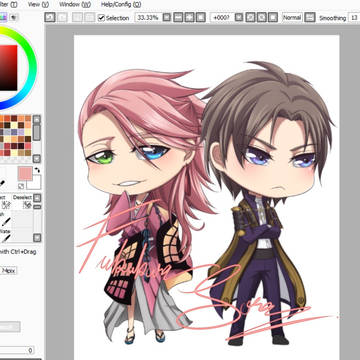Open the Normal mode dropdown
This screenshot has width=360, height=360.
pos(292,17)
